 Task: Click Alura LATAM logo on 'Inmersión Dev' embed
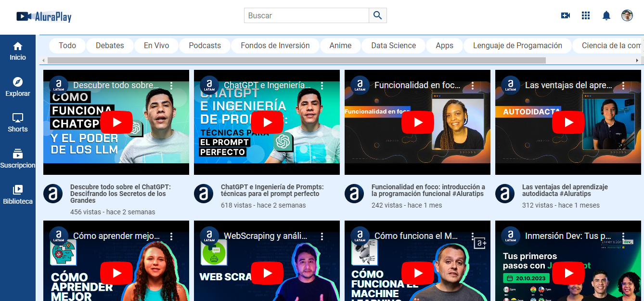pyautogui.click(x=511, y=236)
